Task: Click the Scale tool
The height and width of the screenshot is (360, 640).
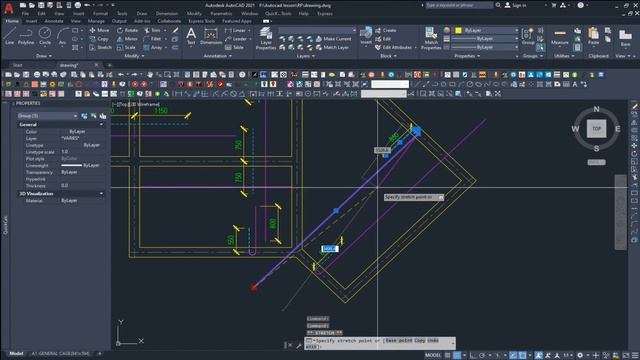Action: tap(126, 47)
